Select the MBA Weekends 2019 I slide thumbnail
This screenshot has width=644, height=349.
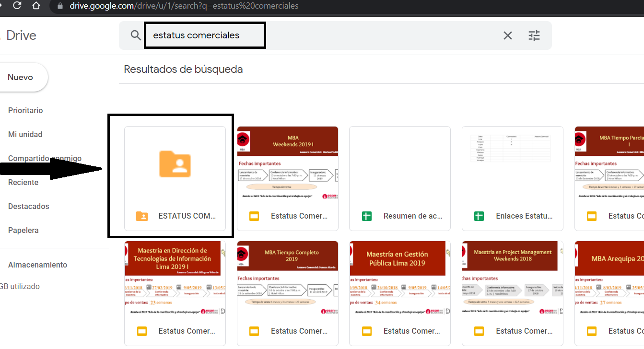(x=288, y=164)
